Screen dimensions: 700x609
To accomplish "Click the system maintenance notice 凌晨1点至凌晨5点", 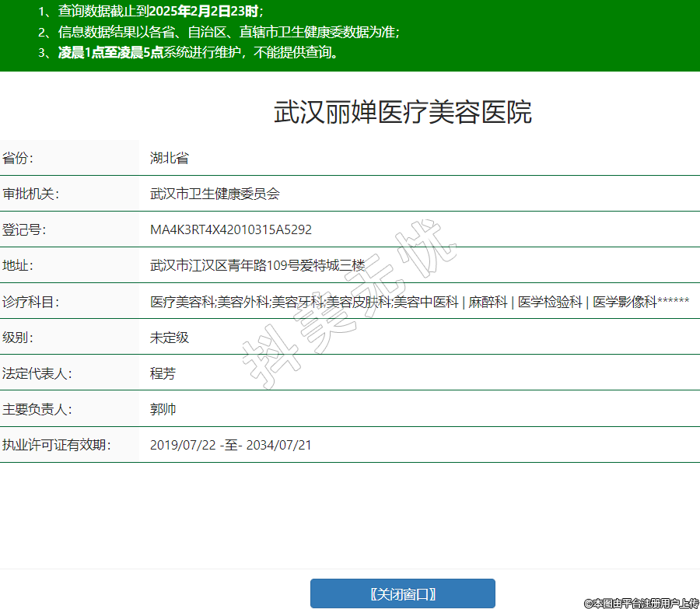I will pyautogui.click(x=110, y=53).
